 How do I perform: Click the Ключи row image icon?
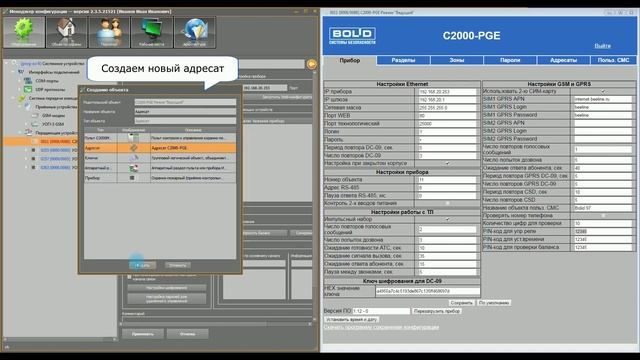[x=133, y=158]
